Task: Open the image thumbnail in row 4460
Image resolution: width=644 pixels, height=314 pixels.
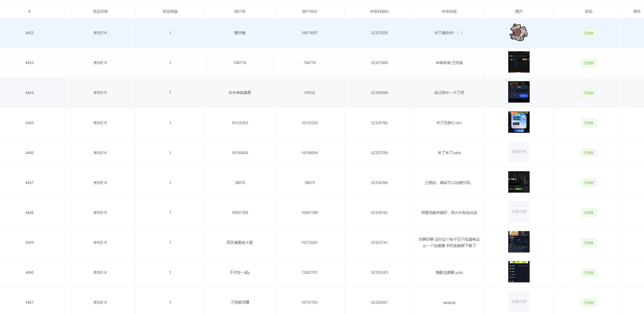Action: (519, 272)
